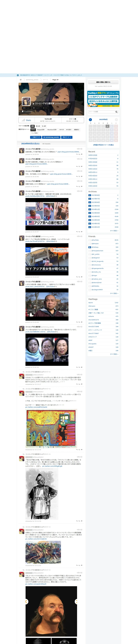Click the twilog 課金プラン renewal banner

coord(103,99)
